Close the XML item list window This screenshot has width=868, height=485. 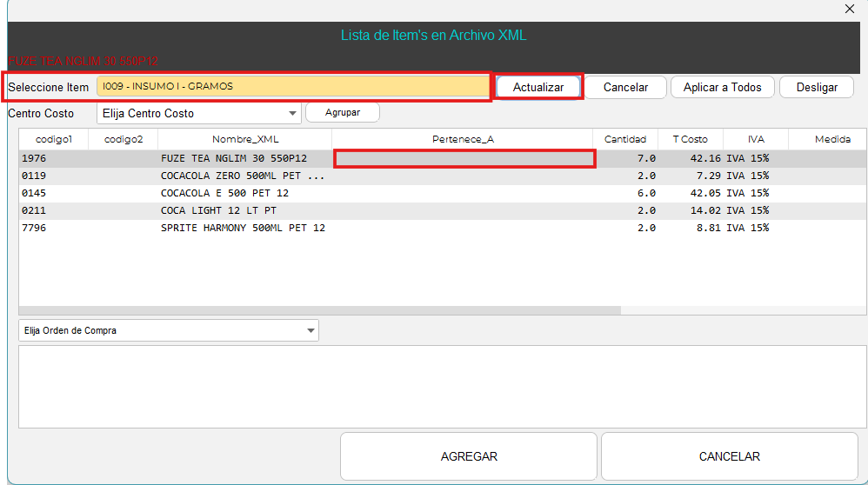(x=850, y=9)
